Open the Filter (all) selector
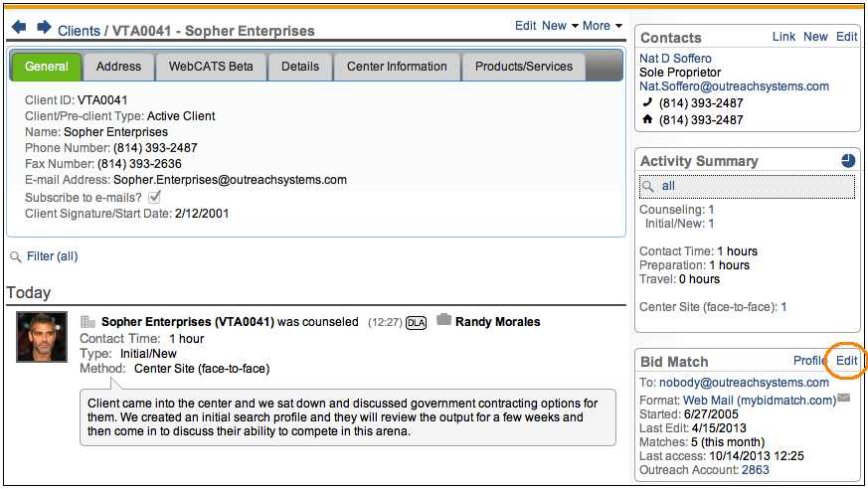 click(52, 256)
